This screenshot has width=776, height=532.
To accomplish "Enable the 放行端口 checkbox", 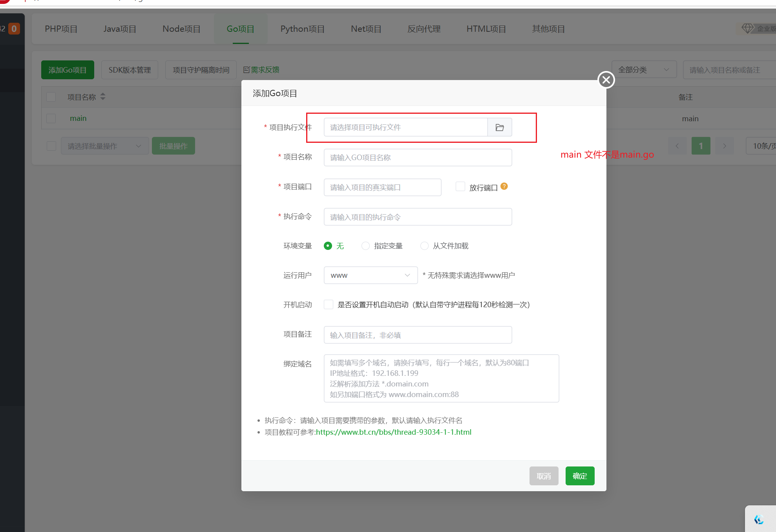I will point(460,186).
